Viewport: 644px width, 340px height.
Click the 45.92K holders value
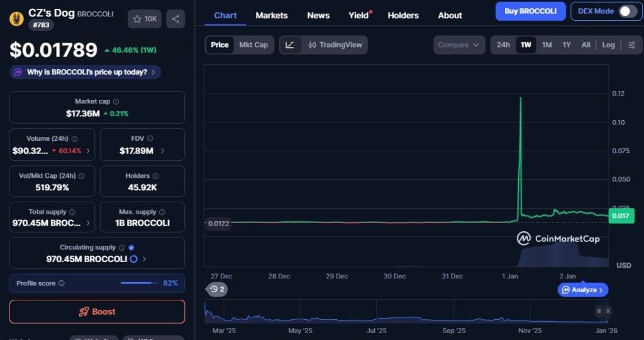(142, 188)
